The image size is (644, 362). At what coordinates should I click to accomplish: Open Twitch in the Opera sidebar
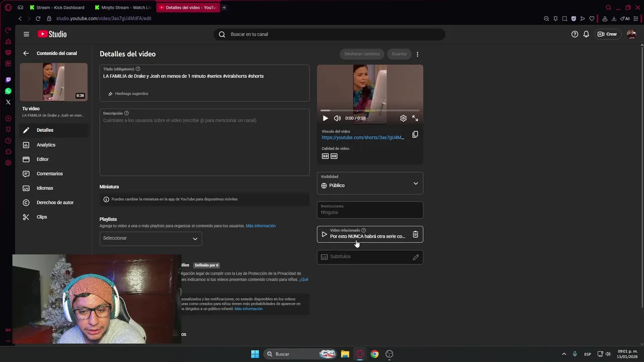8,80
